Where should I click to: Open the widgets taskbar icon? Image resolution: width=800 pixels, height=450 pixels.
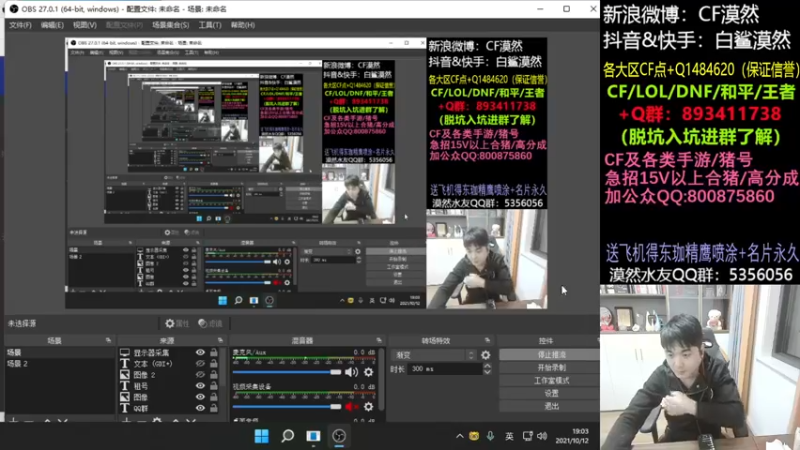click(313, 436)
